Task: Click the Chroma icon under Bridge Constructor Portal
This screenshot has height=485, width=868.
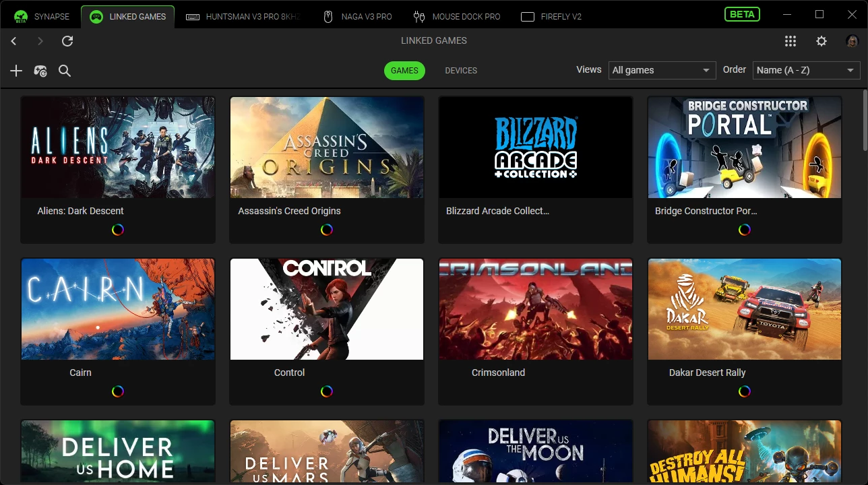Action: coord(745,230)
